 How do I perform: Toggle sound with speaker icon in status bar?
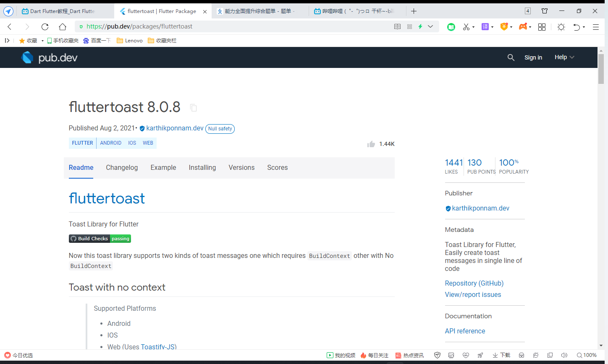[564, 355]
